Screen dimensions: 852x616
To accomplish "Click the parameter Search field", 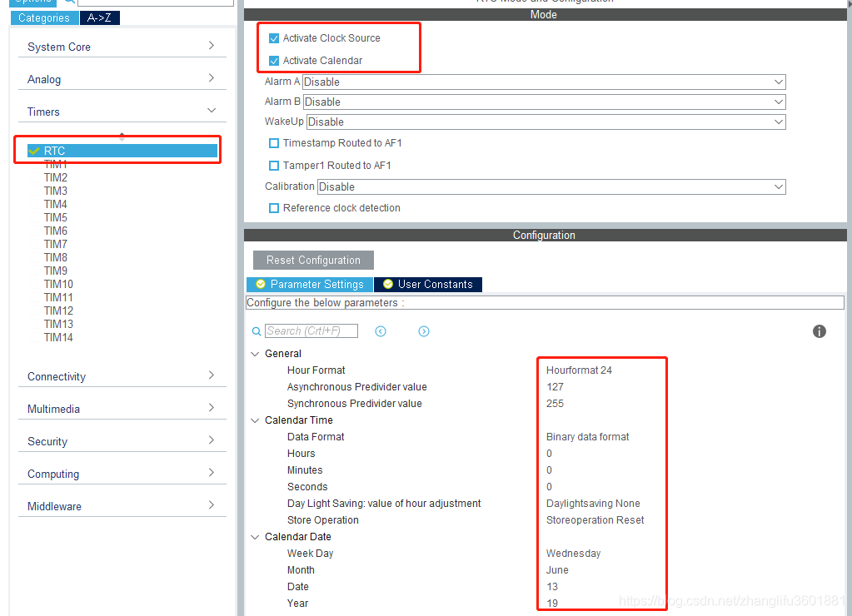I will click(311, 330).
